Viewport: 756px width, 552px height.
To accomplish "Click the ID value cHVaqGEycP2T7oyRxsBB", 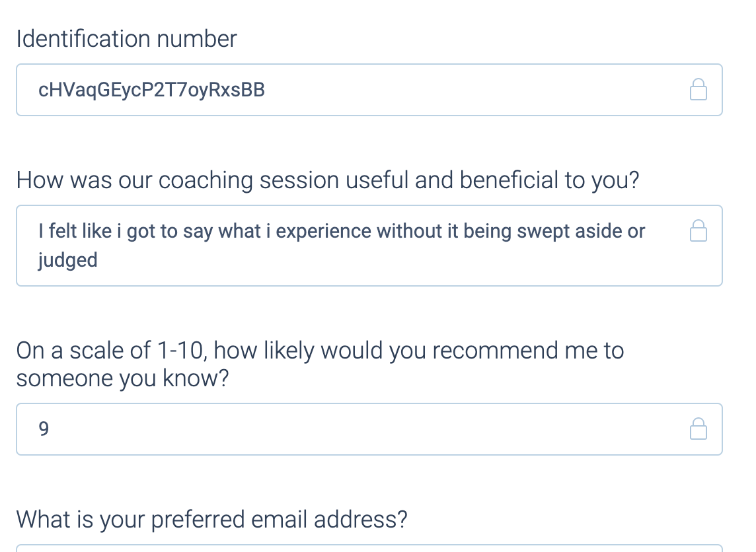I will 151,90.
